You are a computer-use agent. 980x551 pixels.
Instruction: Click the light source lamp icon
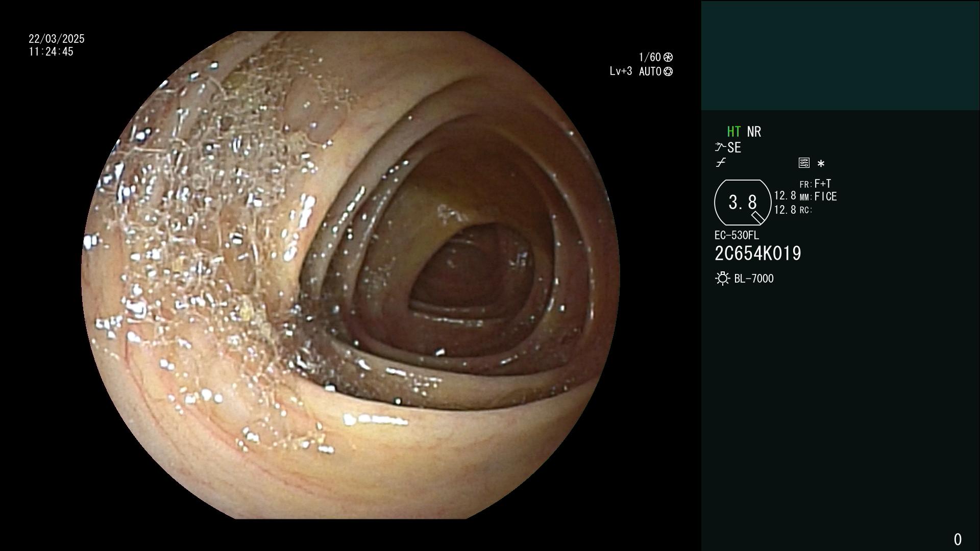722,279
